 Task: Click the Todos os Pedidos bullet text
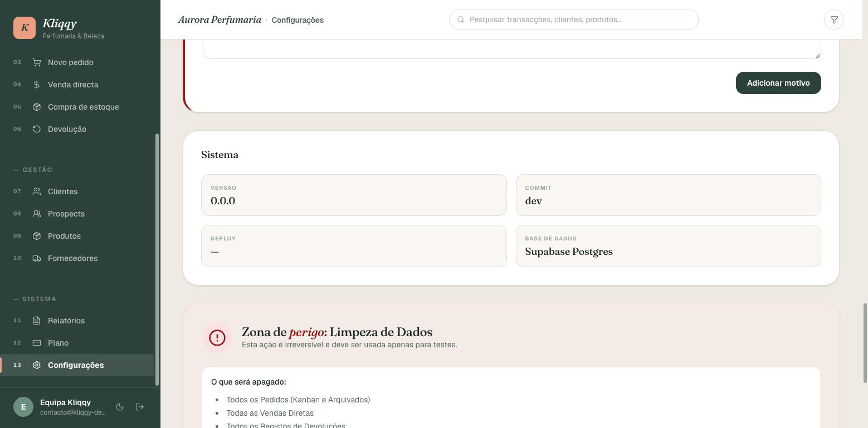pos(298,400)
